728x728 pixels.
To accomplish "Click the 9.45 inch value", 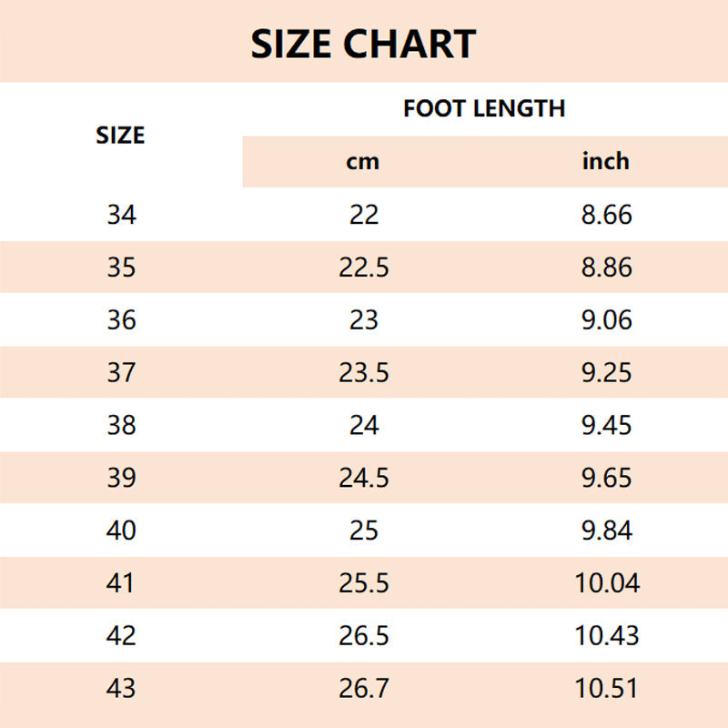I will pos(606,425).
